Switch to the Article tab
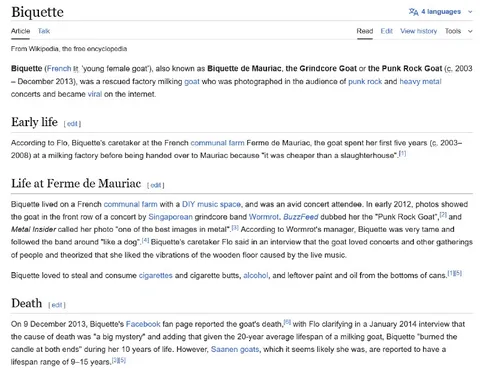Image resolution: width=480 pixels, height=382 pixels. point(20,31)
